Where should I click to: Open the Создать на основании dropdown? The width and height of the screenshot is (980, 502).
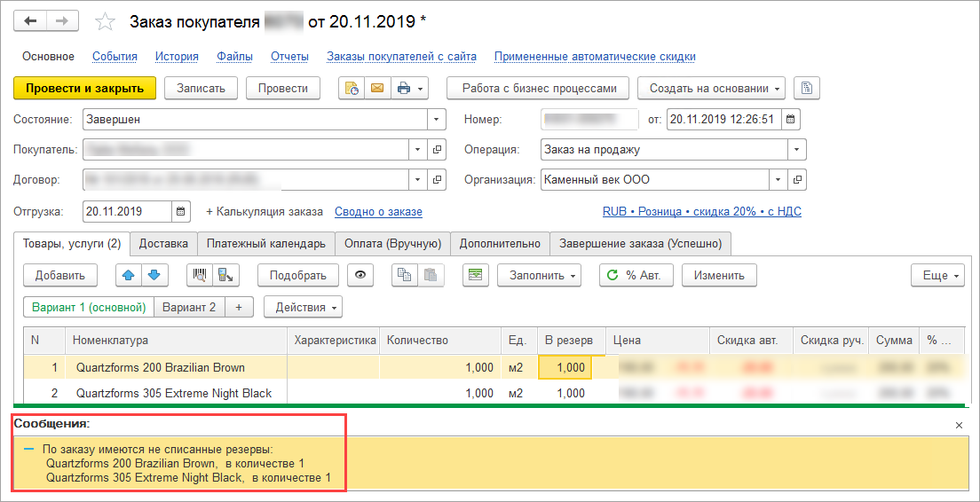point(715,88)
